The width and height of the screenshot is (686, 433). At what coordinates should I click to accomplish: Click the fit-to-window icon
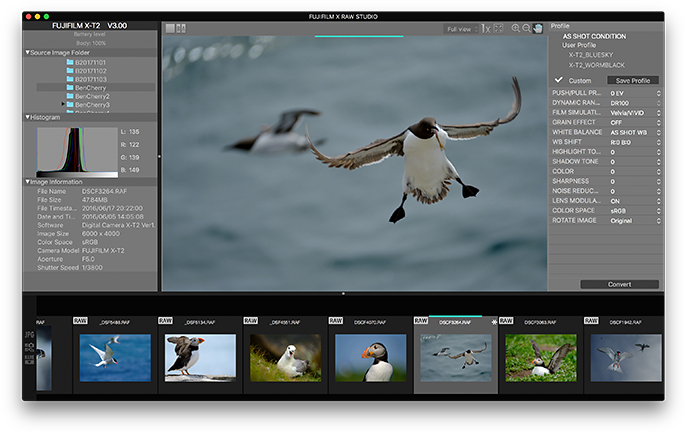pos(498,29)
